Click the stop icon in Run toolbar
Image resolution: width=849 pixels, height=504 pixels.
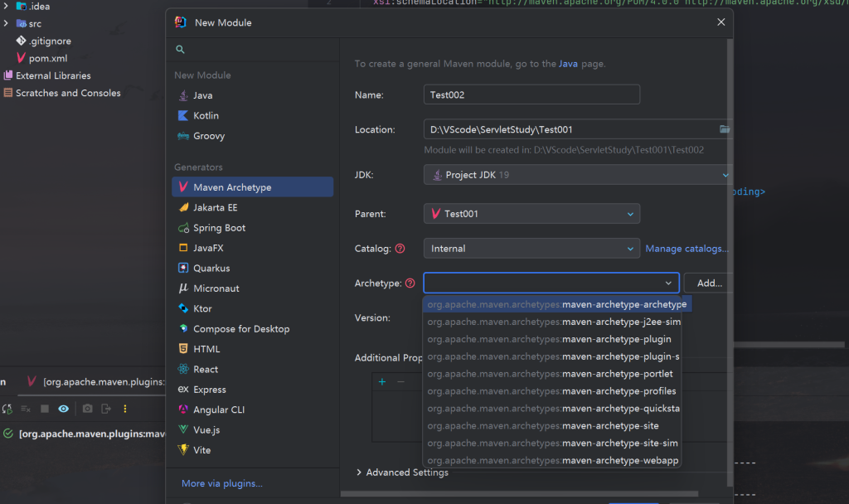click(45, 409)
